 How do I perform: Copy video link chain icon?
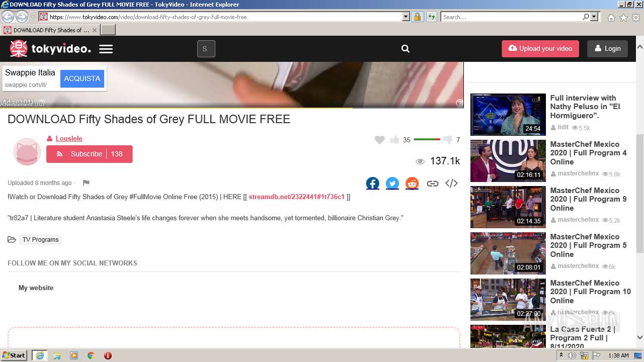pos(432,184)
